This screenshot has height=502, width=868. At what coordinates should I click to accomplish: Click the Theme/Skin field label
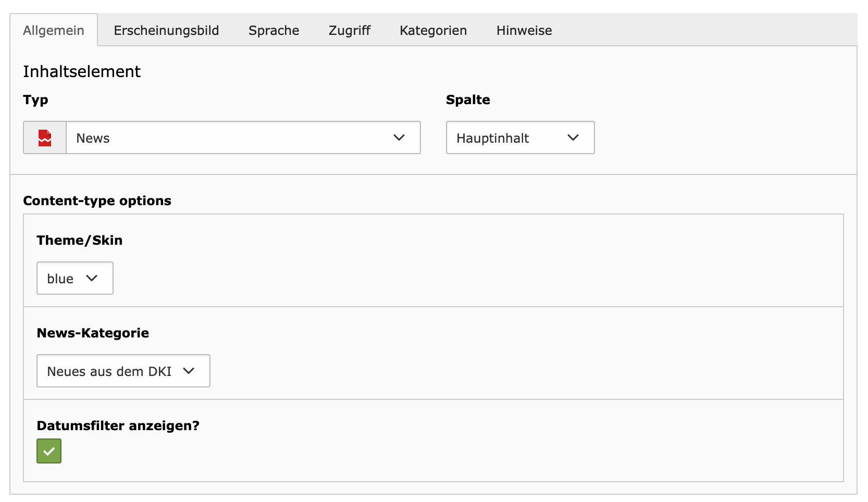[x=79, y=241]
